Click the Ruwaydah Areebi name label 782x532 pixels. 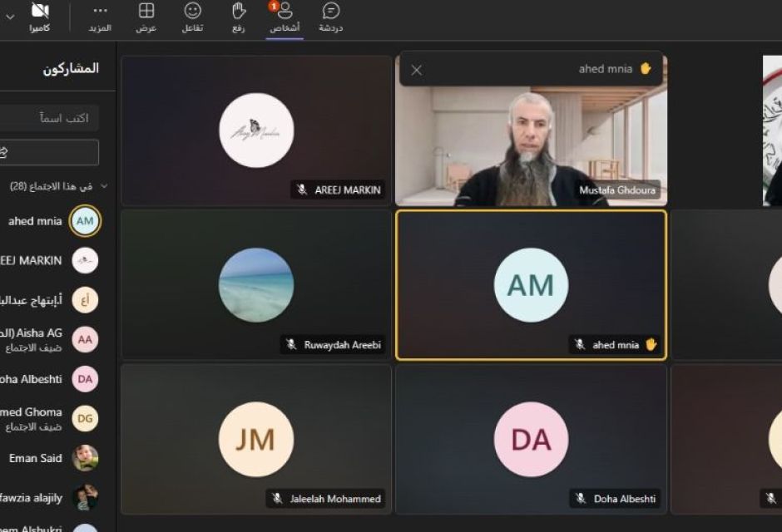tap(342, 345)
